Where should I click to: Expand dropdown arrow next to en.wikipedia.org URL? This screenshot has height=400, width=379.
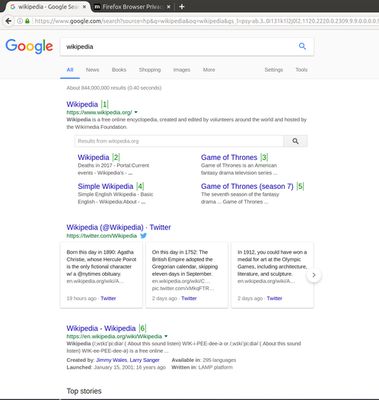(166, 336)
